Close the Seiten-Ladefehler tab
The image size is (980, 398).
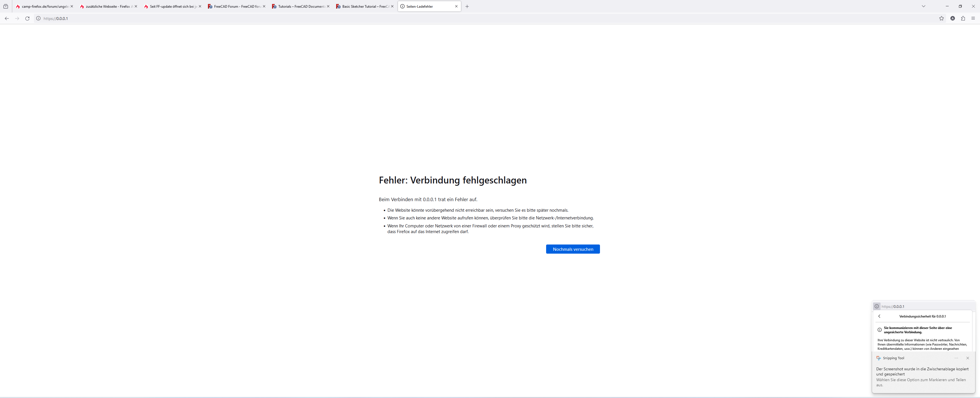(x=456, y=7)
